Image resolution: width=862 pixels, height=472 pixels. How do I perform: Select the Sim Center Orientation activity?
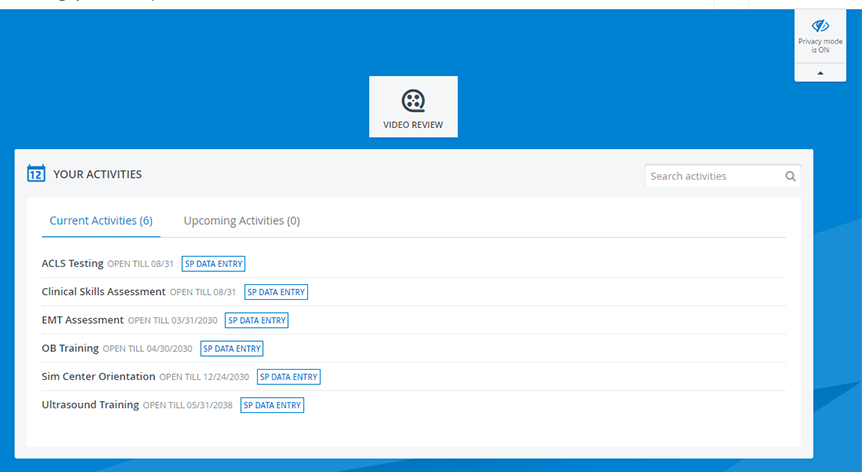(x=98, y=376)
